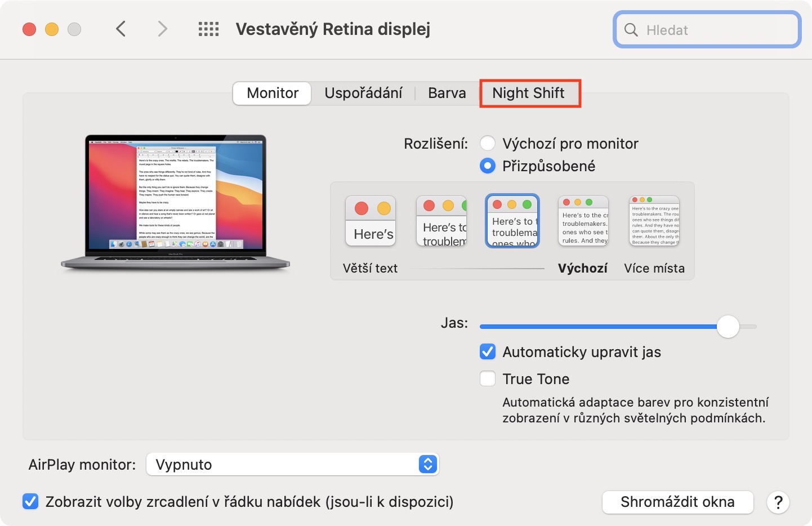Viewport: 812px width, 526px height.
Task: Click the Jas label
Action: (454, 323)
